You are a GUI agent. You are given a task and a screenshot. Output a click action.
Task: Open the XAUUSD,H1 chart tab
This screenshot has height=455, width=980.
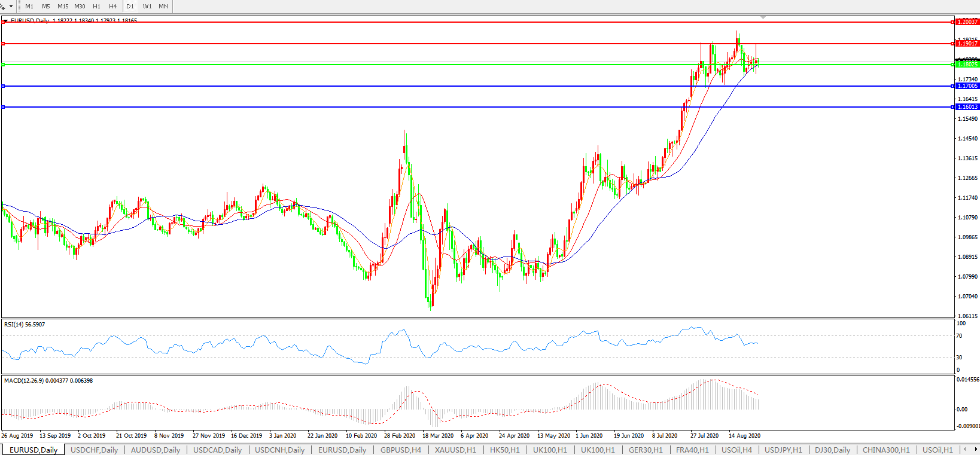click(455, 450)
